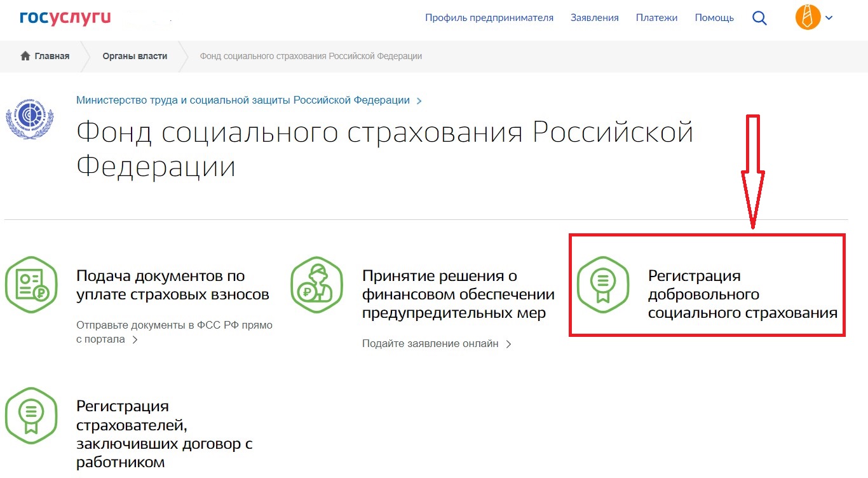The image size is (868, 478).
Task: Click current breadcrumb Фонд социального страхования
Action: [311, 56]
